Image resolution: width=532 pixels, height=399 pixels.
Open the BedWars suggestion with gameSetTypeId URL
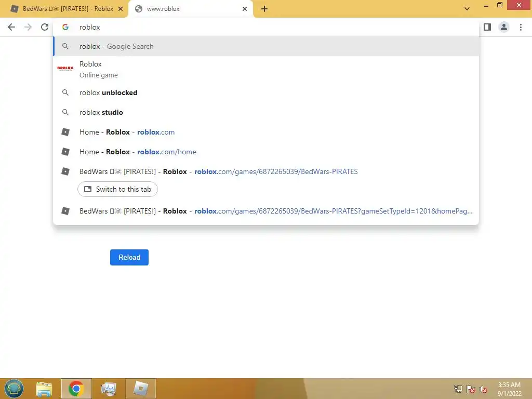click(x=266, y=211)
